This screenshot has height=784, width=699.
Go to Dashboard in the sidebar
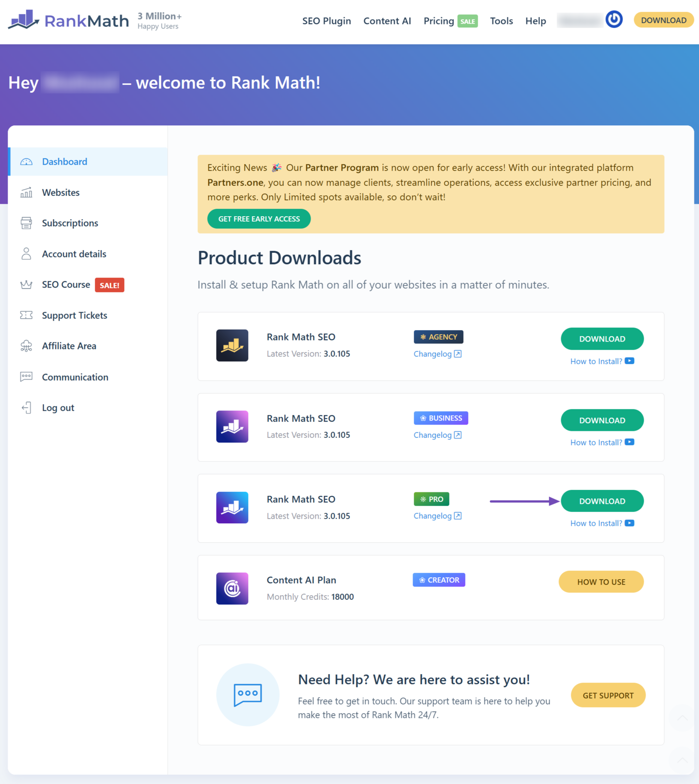(x=88, y=162)
